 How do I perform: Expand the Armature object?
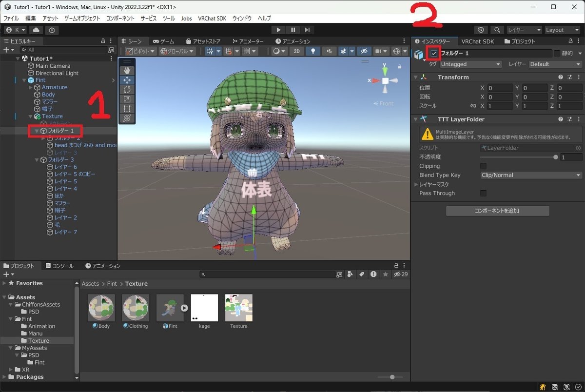(31, 87)
